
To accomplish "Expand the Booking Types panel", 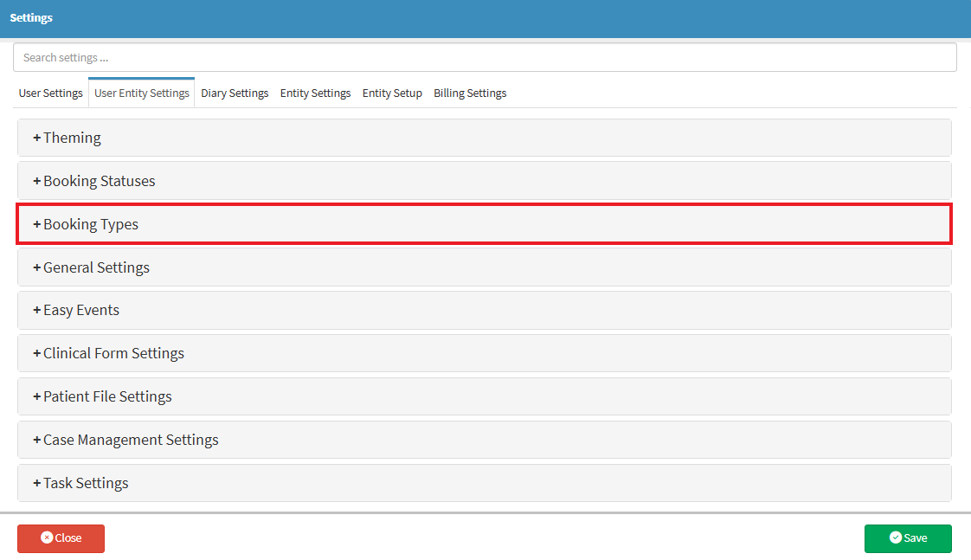I will point(485,224).
